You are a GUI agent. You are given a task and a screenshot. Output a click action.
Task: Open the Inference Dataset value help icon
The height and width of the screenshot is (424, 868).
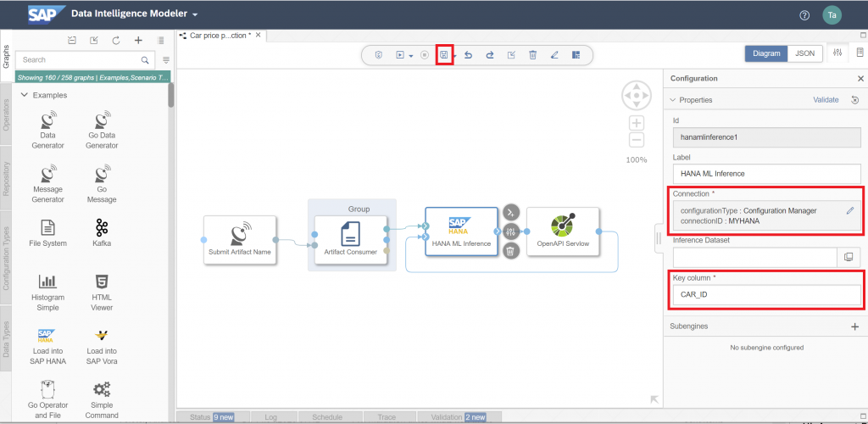coord(849,257)
